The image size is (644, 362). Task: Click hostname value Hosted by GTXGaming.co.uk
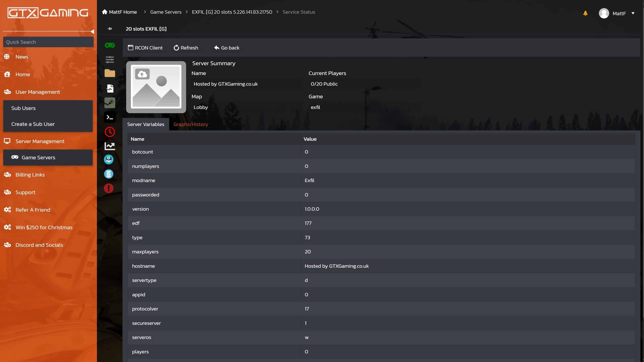click(337, 266)
